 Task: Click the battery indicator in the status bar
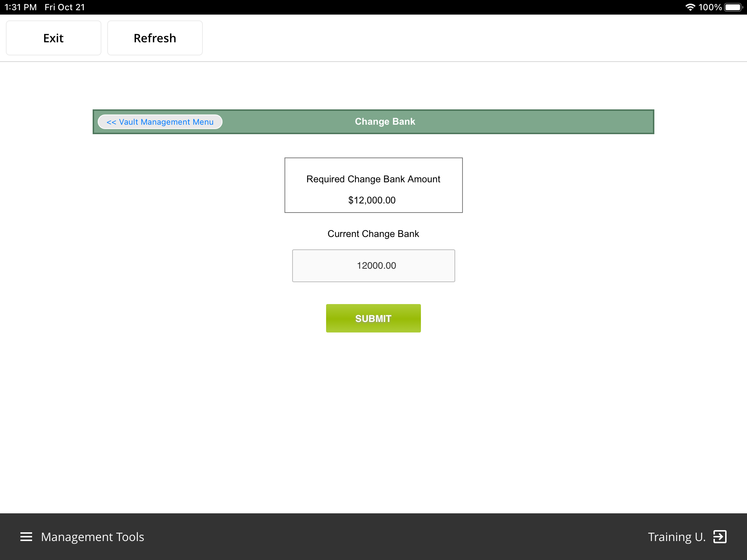click(x=733, y=7)
